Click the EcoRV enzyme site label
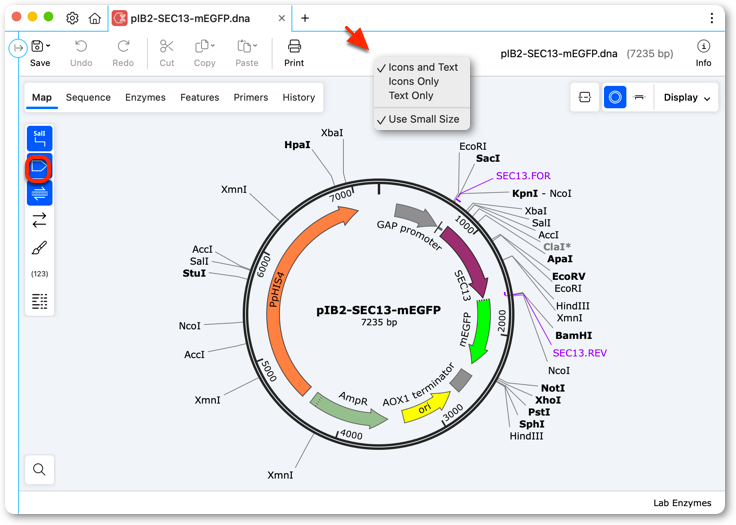The image size is (736, 525). [568, 276]
